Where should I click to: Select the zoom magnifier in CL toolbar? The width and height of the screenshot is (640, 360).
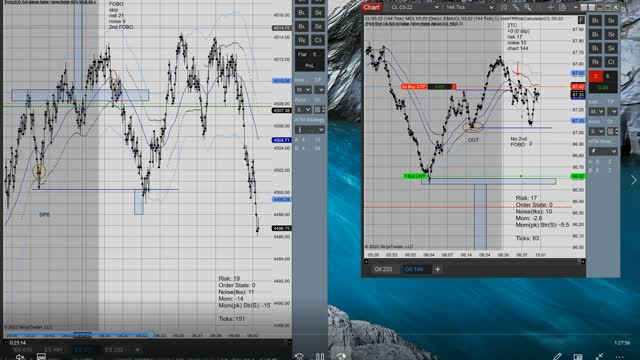(x=527, y=7)
